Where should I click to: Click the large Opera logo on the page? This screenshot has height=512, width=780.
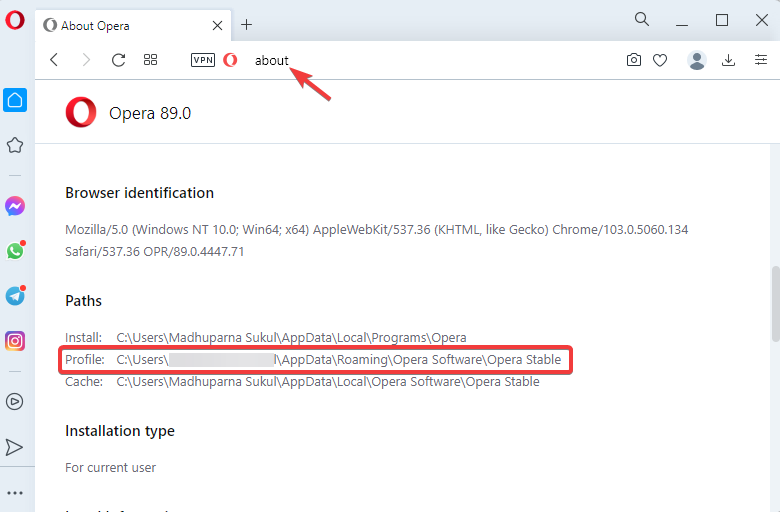point(81,112)
